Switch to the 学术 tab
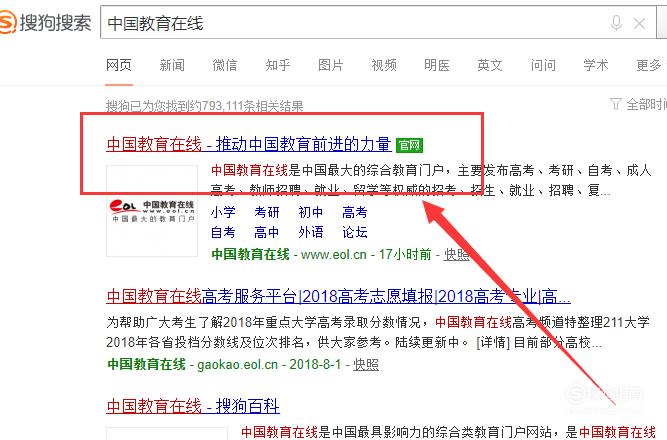Viewport: 667px width, 440px height. click(x=596, y=65)
